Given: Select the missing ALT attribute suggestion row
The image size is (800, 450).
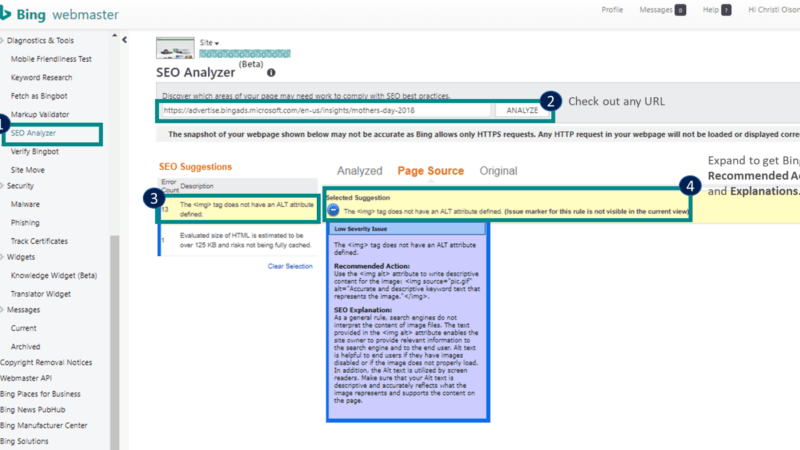Looking at the screenshot, I should pos(238,209).
